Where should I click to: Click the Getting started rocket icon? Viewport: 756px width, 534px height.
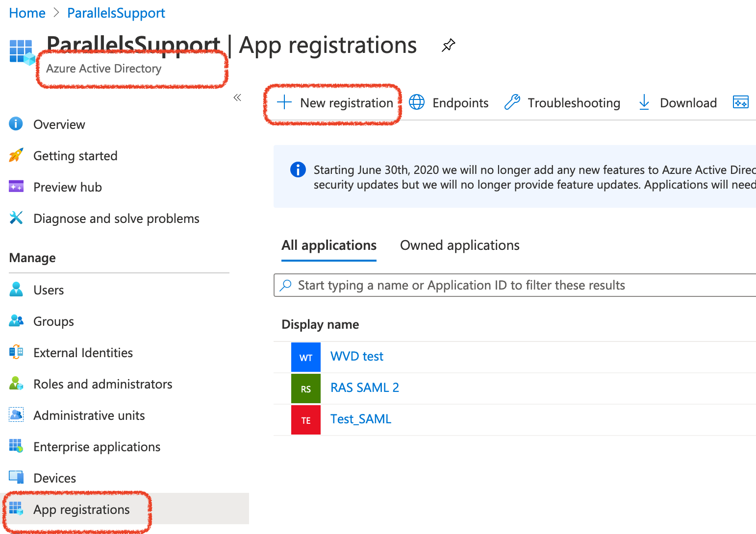[16, 155]
